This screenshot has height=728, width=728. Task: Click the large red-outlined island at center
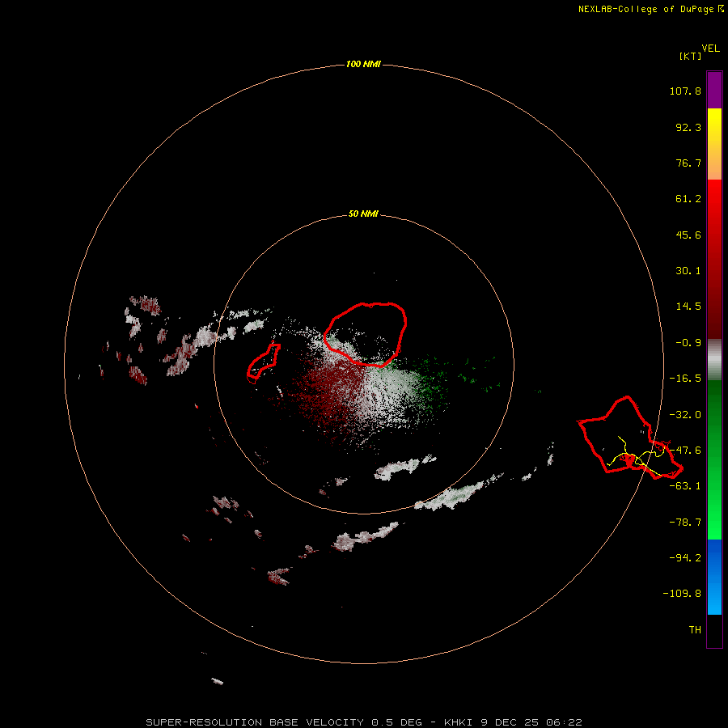(x=366, y=334)
